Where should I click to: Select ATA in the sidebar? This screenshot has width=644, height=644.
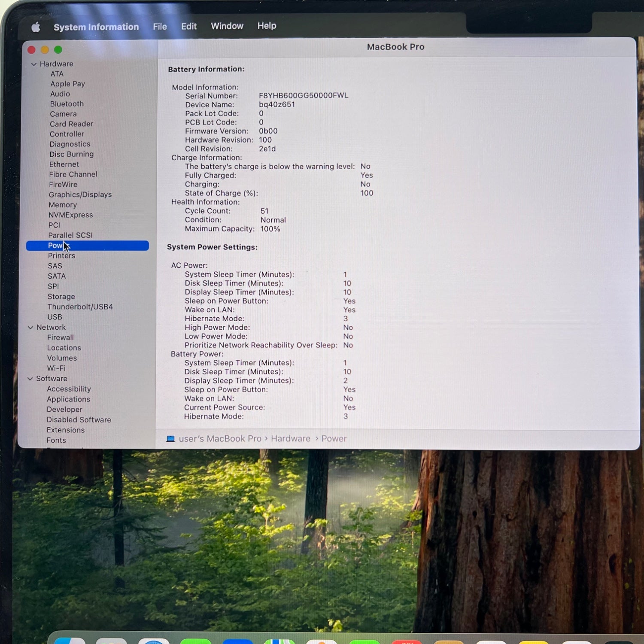click(57, 74)
